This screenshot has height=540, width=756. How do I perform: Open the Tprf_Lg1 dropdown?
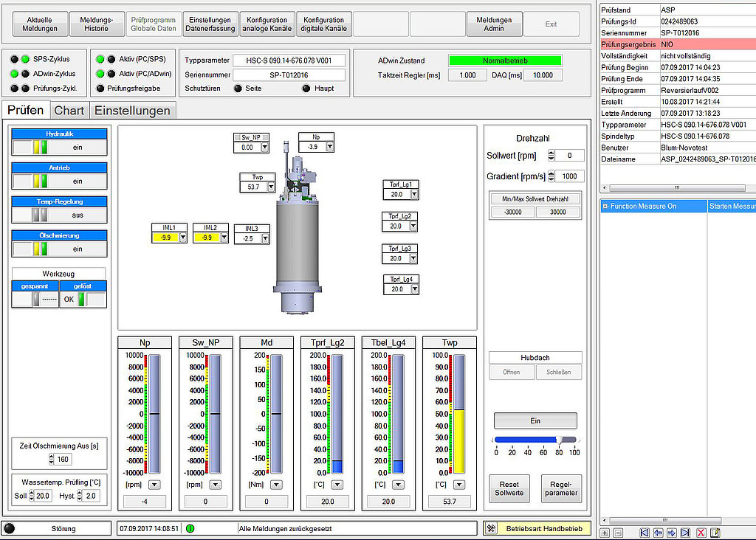(x=414, y=194)
